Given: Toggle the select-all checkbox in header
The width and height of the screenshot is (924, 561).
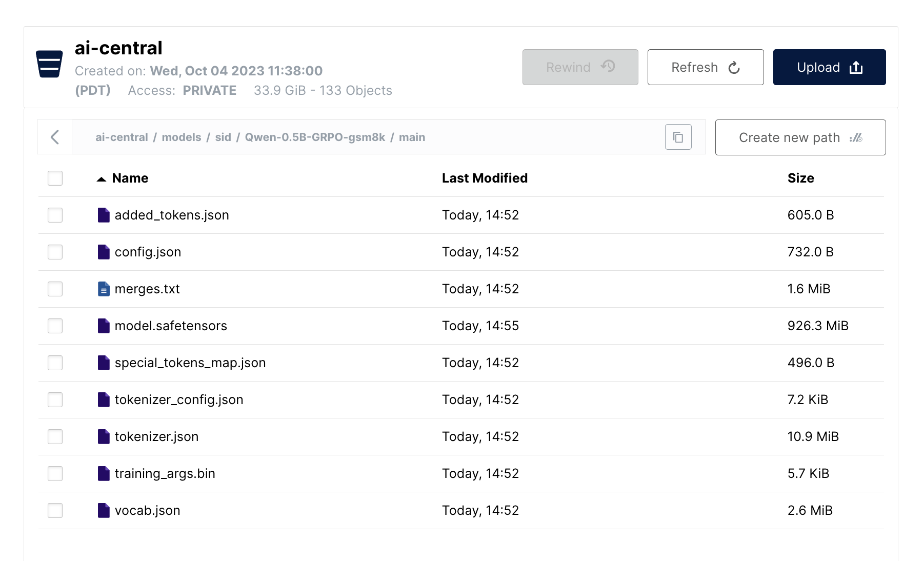Looking at the screenshot, I should pyautogui.click(x=55, y=178).
